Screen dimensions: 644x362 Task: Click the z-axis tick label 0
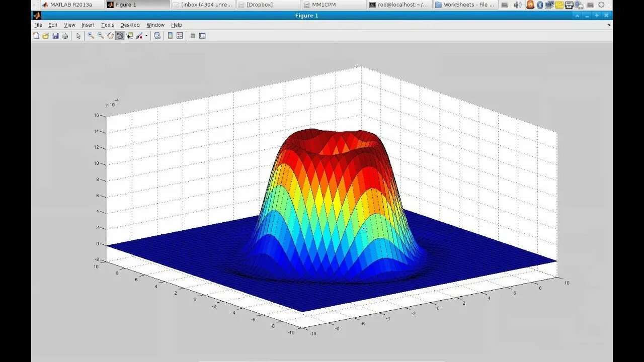pos(98,244)
